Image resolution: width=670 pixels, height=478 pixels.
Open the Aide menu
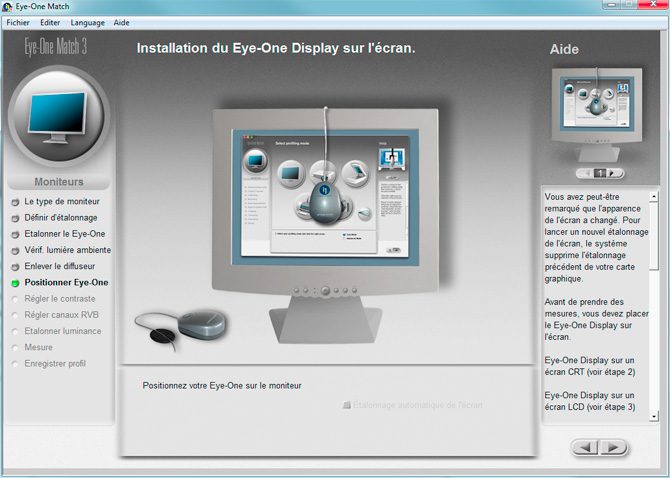[121, 23]
